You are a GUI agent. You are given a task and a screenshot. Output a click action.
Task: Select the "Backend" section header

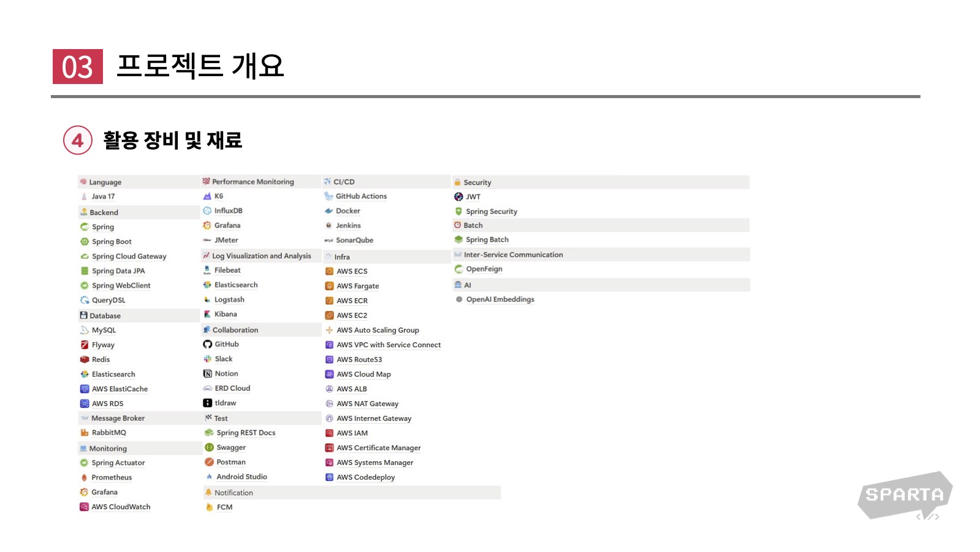pyautogui.click(x=139, y=212)
